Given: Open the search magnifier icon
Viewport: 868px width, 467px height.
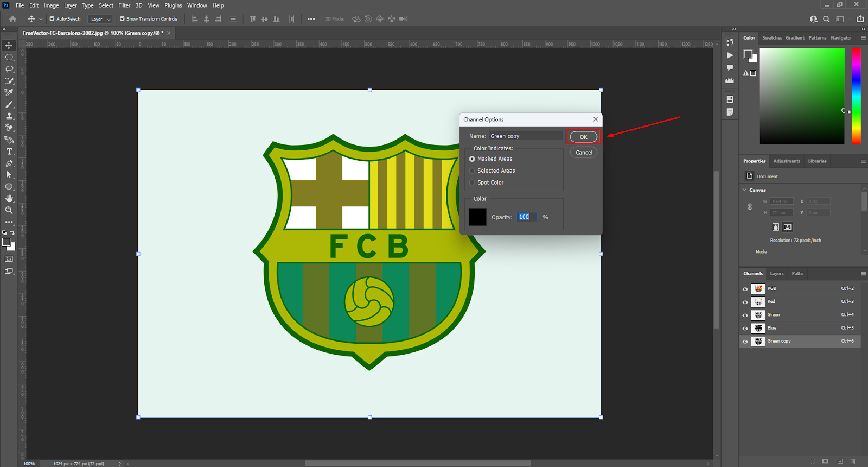Looking at the screenshot, I should coord(826,19).
